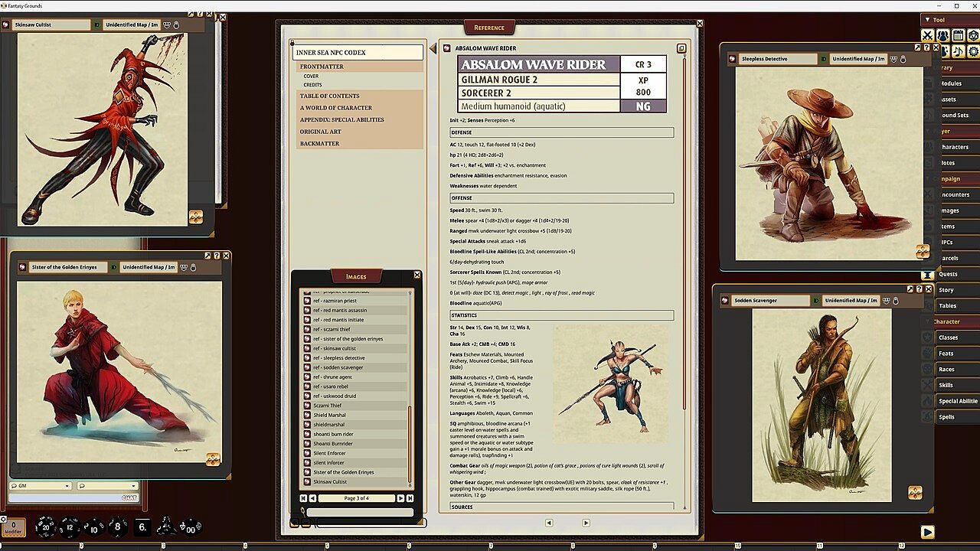Go to next page of Images list
980x551 pixels.
point(400,498)
